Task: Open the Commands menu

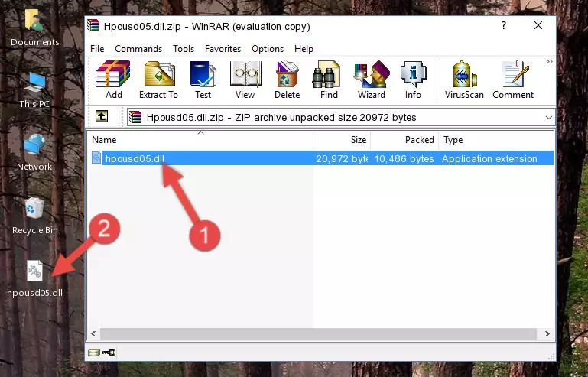Action: (x=138, y=49)
